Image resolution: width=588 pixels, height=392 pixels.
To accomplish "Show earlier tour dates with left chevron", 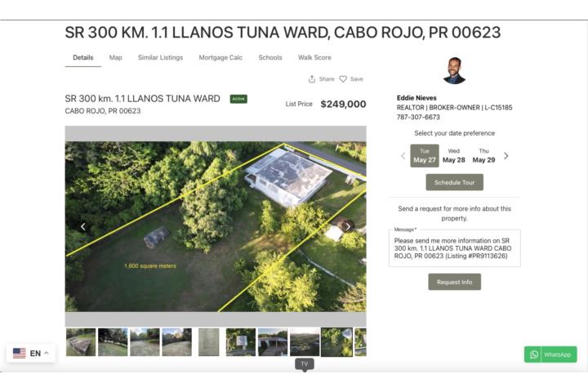I will (403, 156).
